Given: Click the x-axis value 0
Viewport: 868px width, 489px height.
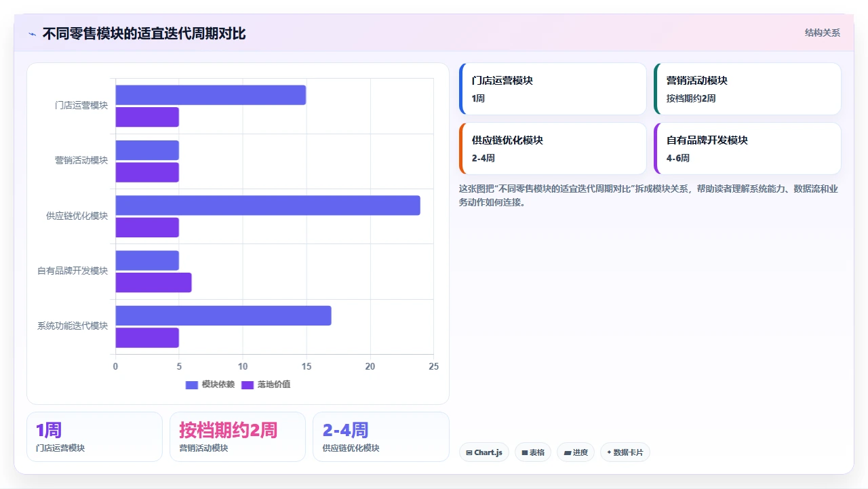Looking at the screenshot, I should click(x=115, y=367).
